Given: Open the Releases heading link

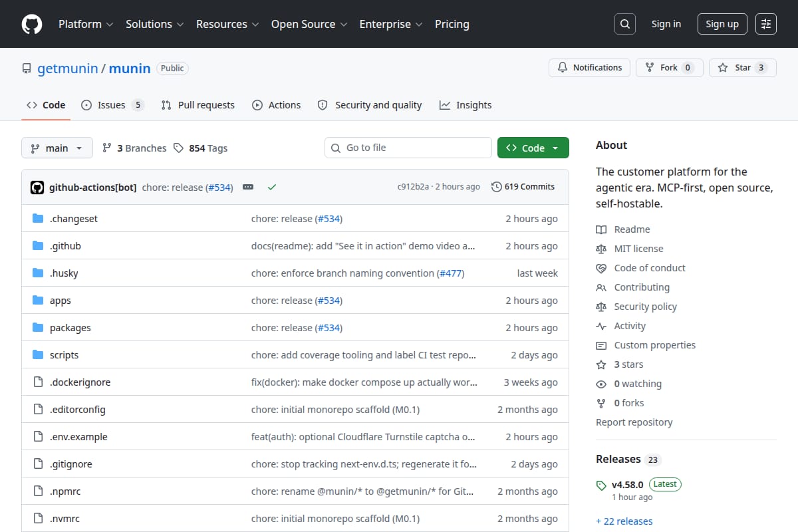Looking at the screenshot, I should tap(618, 460).
